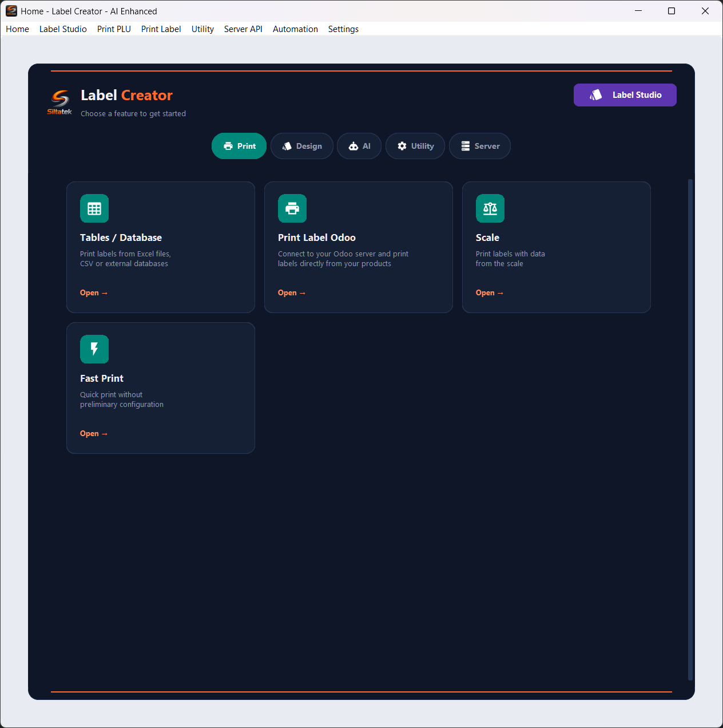Image resolution: width=723 pixels, height=728 pixels.
Task: Click the Scale balance icon
Action: [490, 208]
